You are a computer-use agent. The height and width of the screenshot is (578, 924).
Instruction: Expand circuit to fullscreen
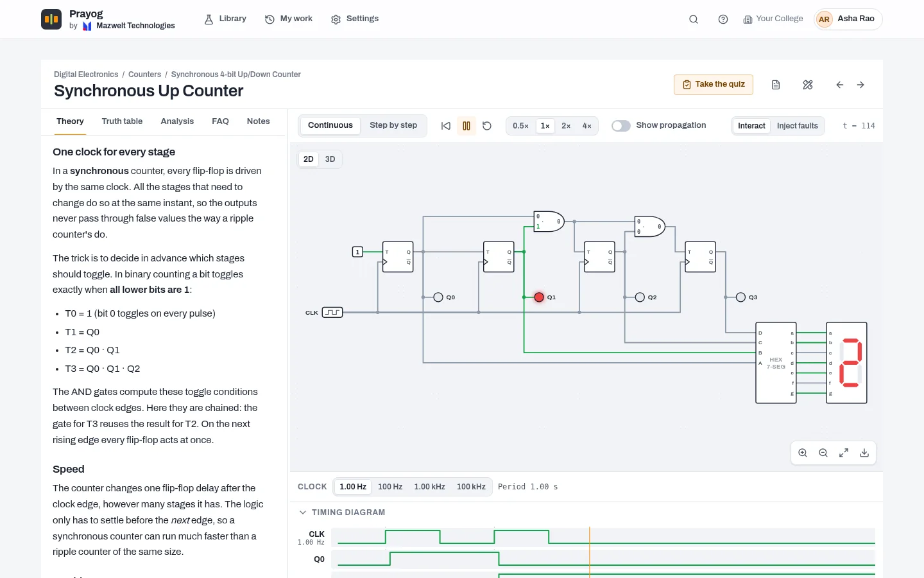[x=844, y=453]
